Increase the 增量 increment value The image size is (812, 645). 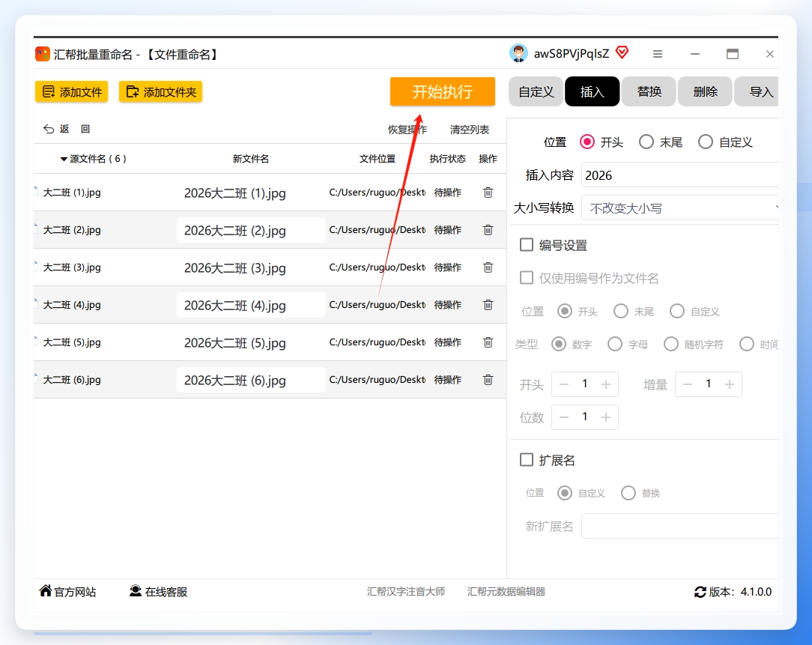point(730,384)
